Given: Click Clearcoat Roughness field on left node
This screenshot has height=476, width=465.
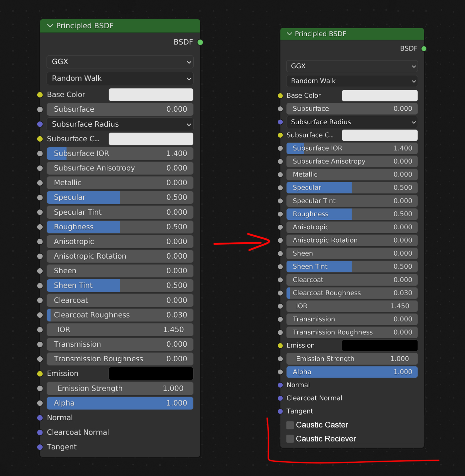Looking at the screenshot, I should (120, 315).
